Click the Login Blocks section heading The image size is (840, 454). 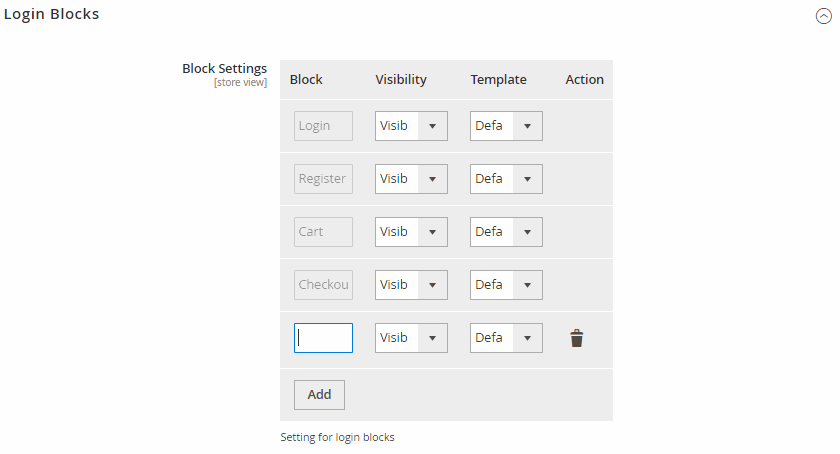pyautogui.click(x=51, y=14)
